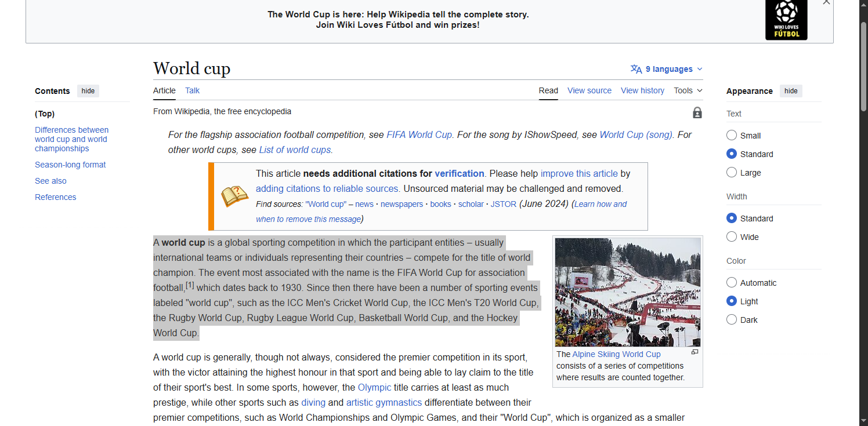Jump to (Top) in the contents
Screen dimensions: 868x426
coord(45,114)
